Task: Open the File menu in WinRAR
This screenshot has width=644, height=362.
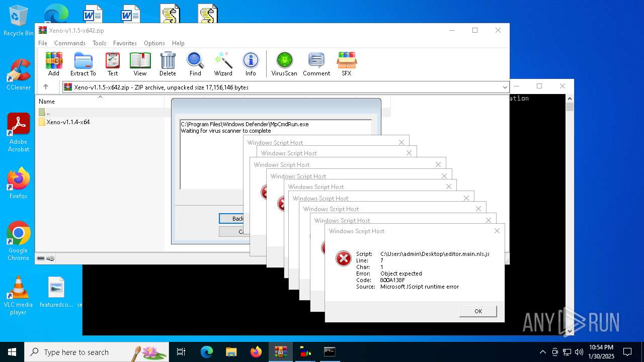Action: (43, 43)
